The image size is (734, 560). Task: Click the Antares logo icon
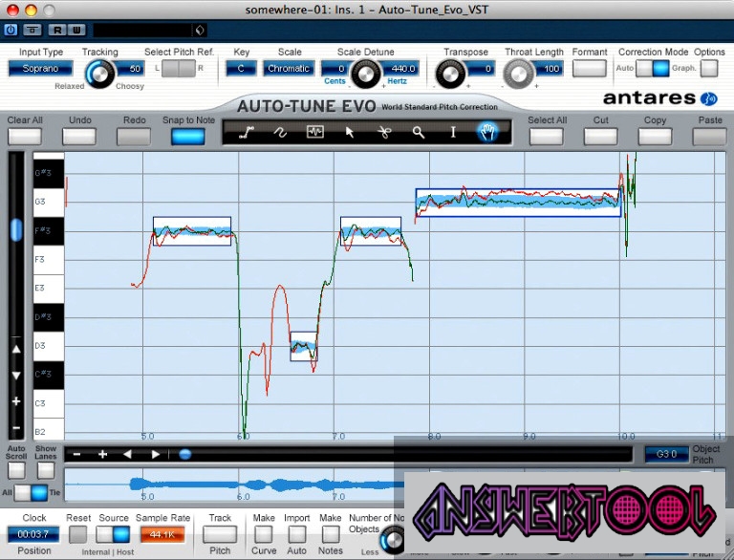click(708, 98)
